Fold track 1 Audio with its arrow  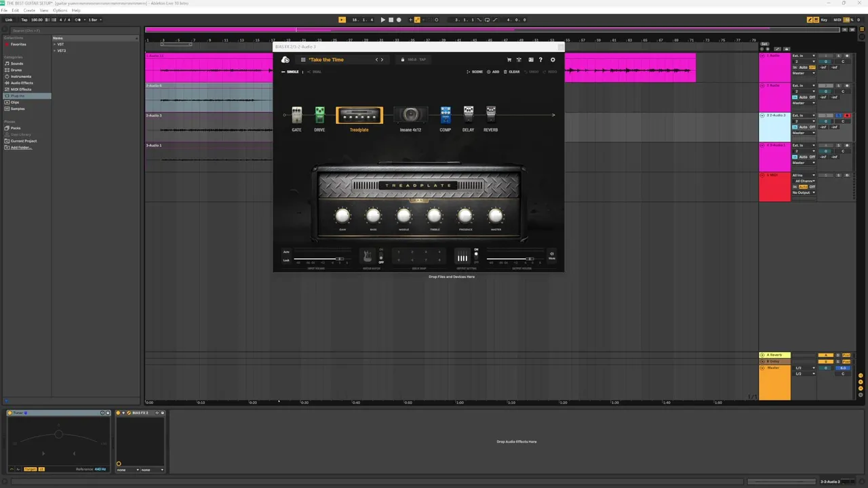pyautogui.click(x=762, y=56)
